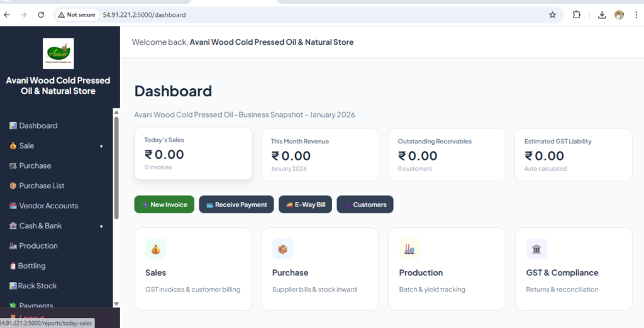The height and width of the screenshot is (328, 644).
Task: Open the E-Way Bill button
Action: (x=305, y=204)
